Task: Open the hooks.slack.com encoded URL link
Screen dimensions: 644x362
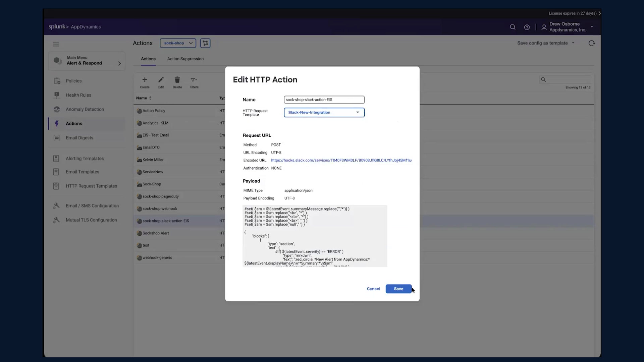Action: [x=341, y=161]
